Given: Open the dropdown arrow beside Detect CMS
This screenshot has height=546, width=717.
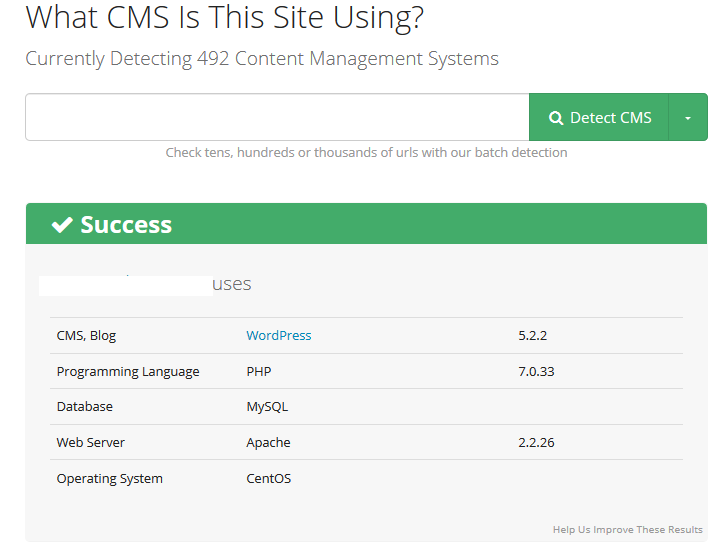Looking at the screenshot, I should coord(688,117).
